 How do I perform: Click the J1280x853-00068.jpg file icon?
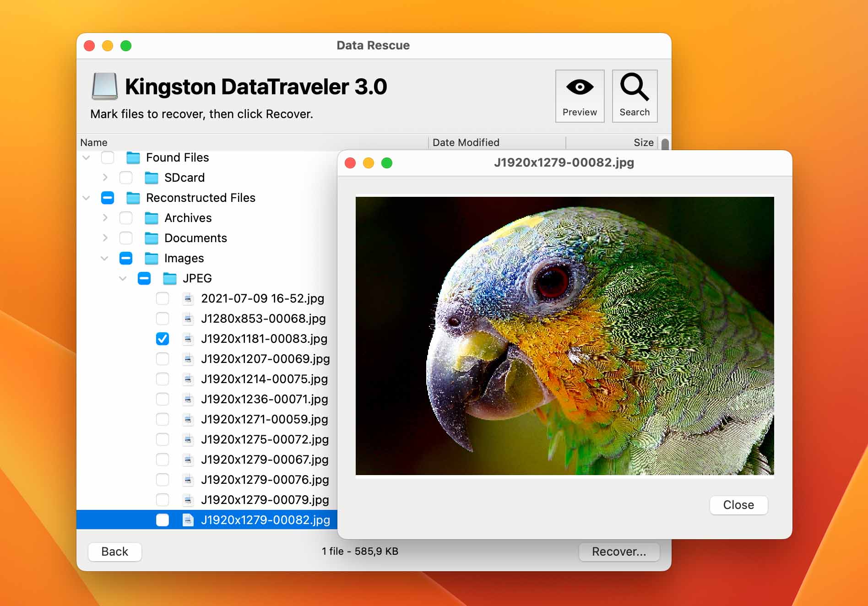pyautogui.click(x=188, y=319)
